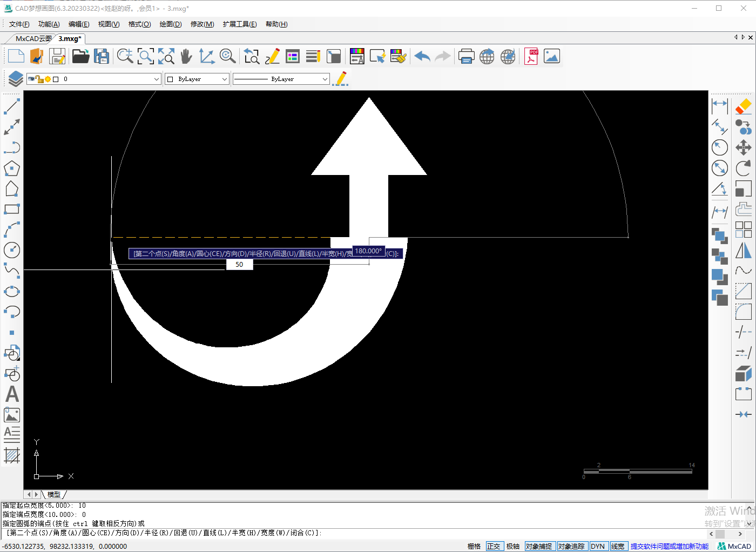The width and height of the screenshot is (756, 552).
Task: Open the ByLayer color dropdown
Action: point(224,79)
